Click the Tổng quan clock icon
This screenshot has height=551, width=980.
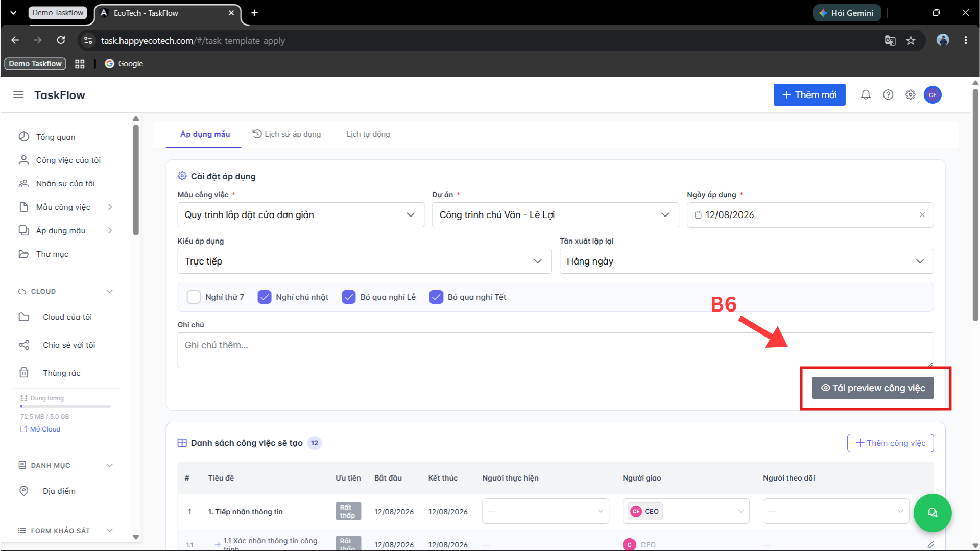(x=23, y=137)
